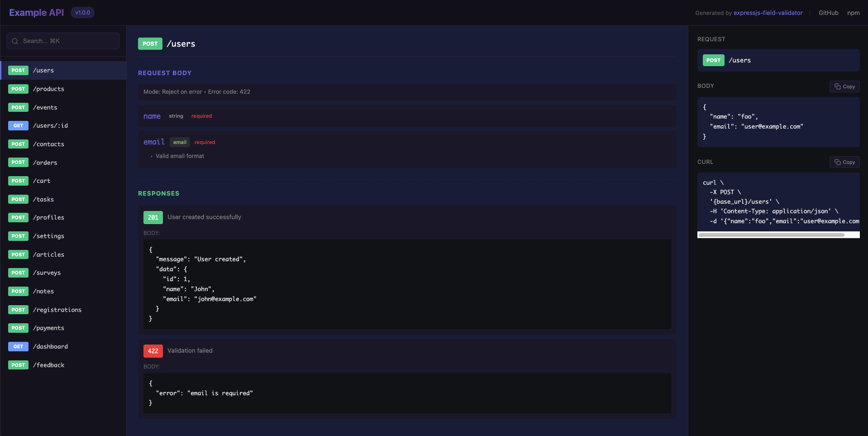This screenshot has width=868, height=436.
Task: Select the /dashboard GET endpoint
Action: pyautogui.click(x=50, y=346)
